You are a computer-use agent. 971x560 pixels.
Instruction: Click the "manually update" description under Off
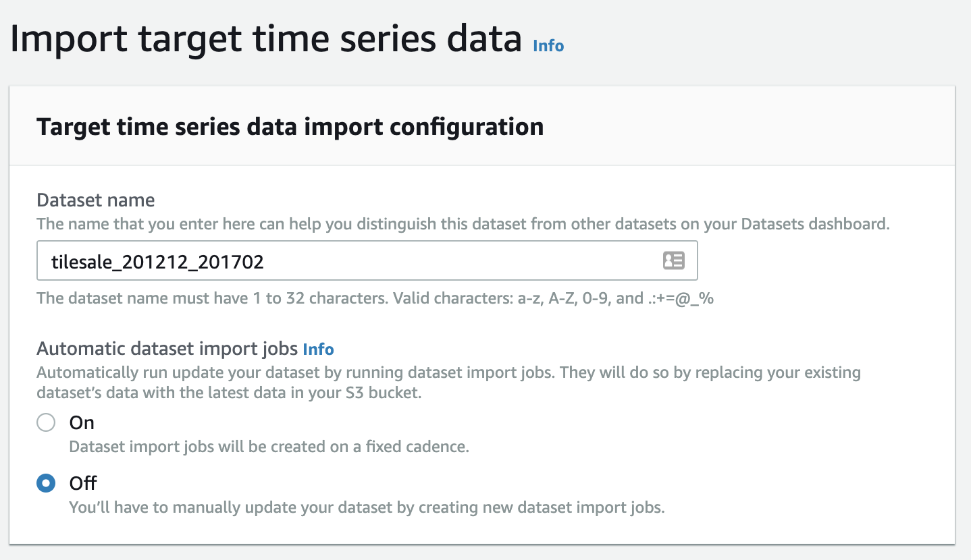[x=367, y=507]
